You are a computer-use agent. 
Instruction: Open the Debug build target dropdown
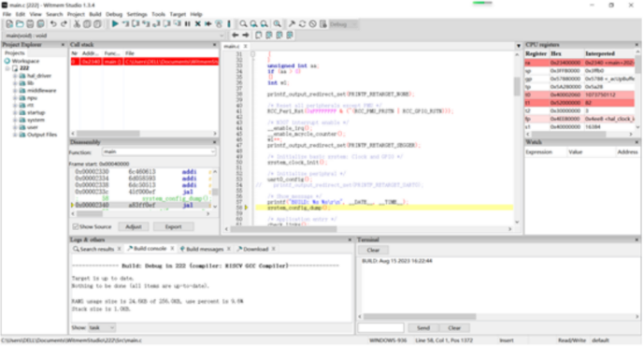pyautogui.click(x=354, y=24)
